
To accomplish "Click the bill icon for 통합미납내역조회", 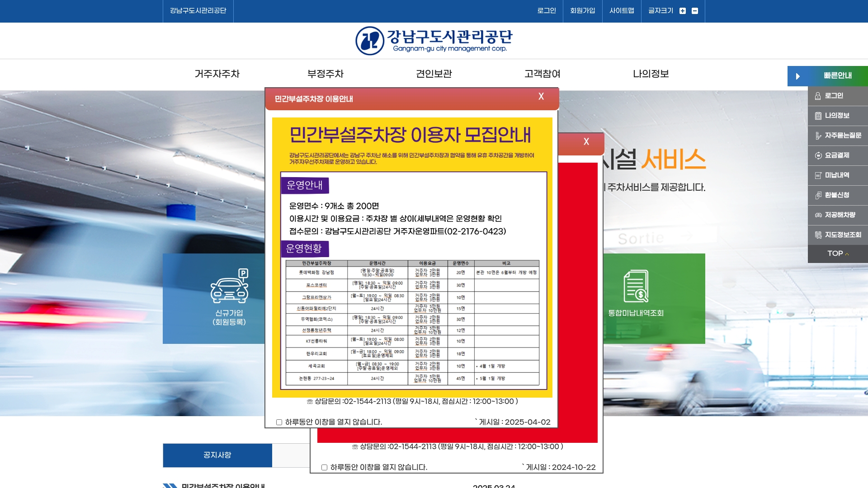I will [636, 286].
